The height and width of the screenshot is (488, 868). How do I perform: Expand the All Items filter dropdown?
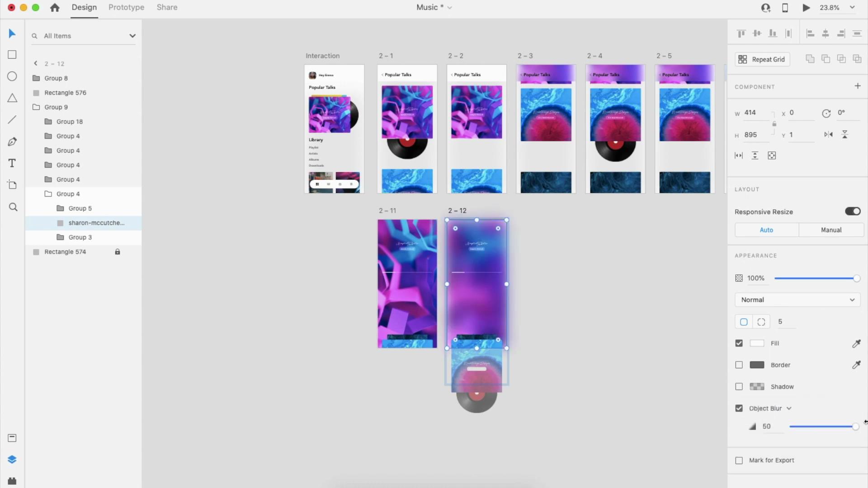click(x=132, y=36)
